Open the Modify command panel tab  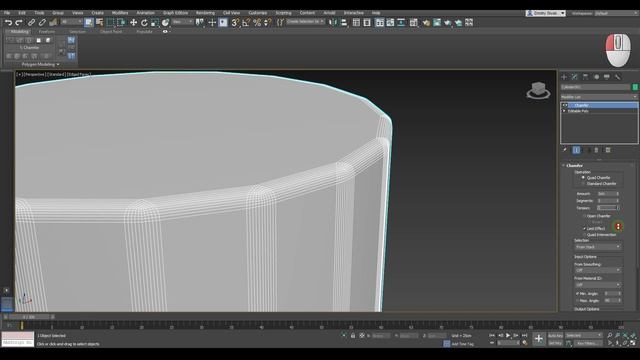click(575, 77)
